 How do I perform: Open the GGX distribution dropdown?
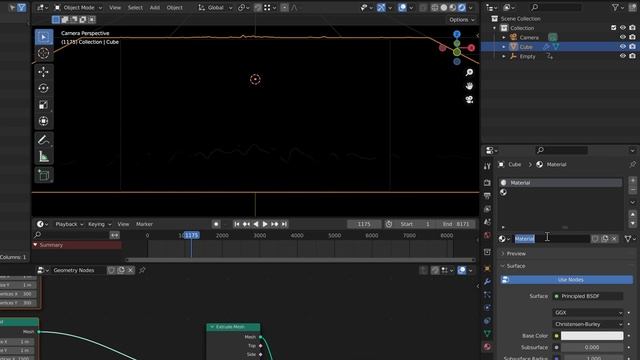[588, 313]
